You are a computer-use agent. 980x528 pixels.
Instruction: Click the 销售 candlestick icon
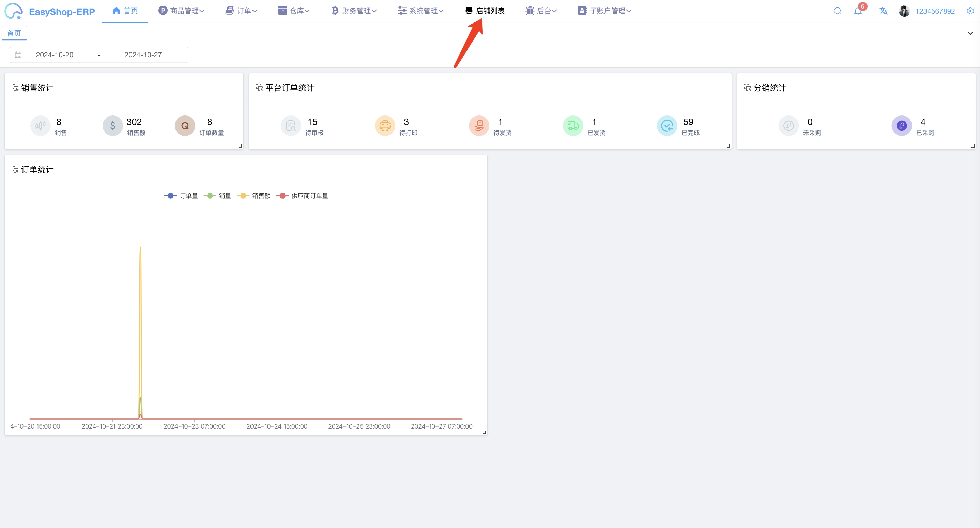click(x=40, y=126)
